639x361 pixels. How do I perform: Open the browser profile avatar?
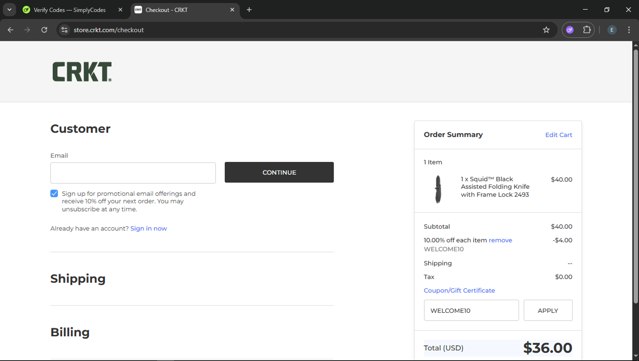pos(612,30)
